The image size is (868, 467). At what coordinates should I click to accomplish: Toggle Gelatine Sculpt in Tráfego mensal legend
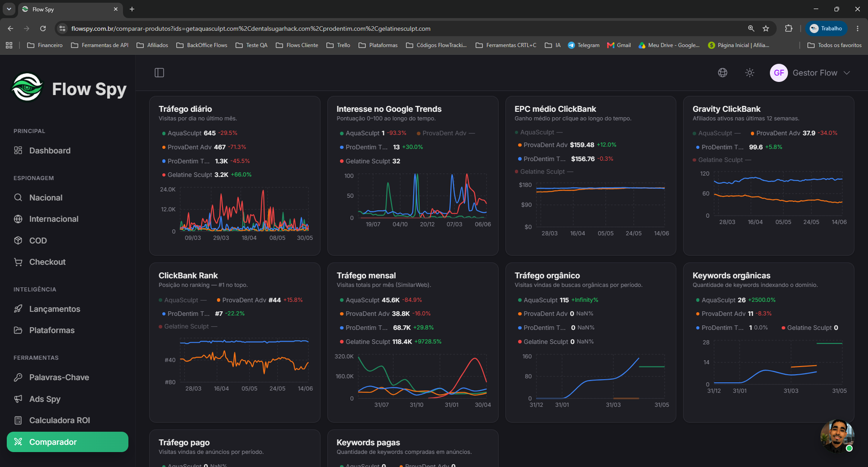tap(391, 342)
